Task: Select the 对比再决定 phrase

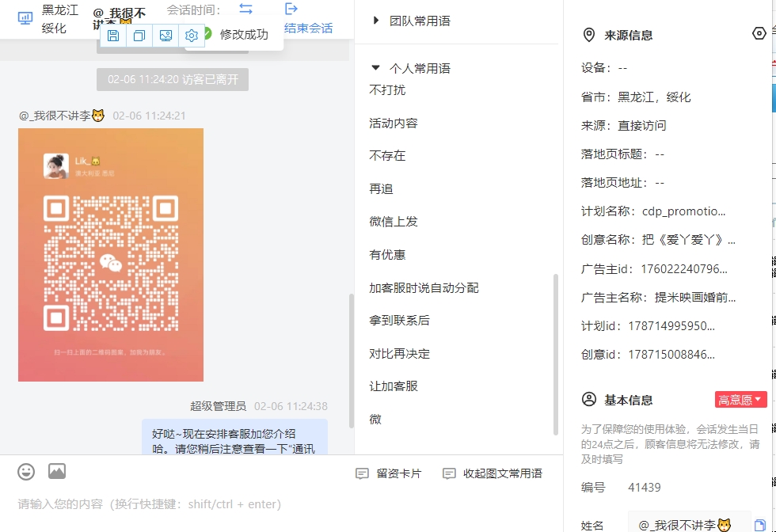Action: pyautogui.click(x=399, y=353)
